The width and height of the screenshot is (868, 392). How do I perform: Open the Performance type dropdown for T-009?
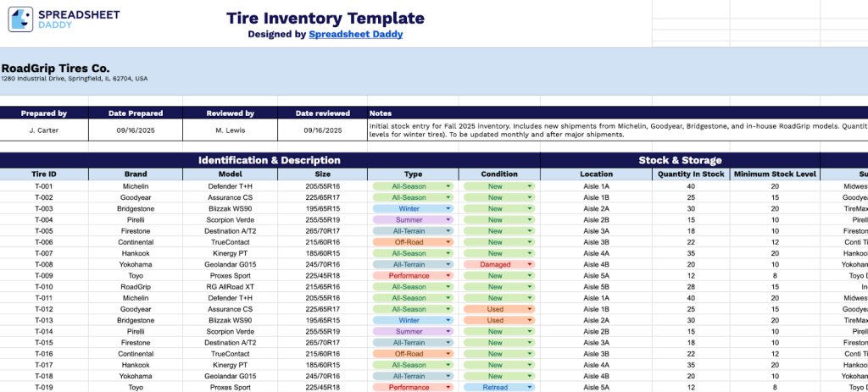[x=413, y=276]
